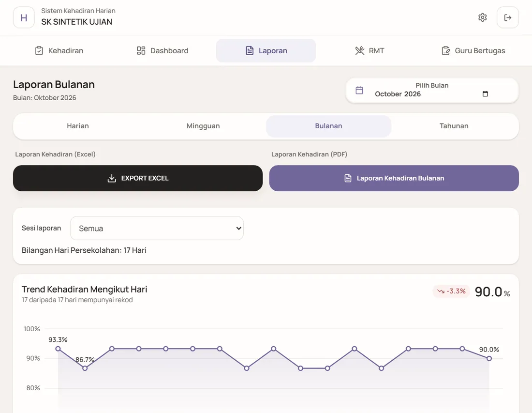The image size is (532, 413).
Task: Click the 93.3% first data point
Action: coord(58,349)
